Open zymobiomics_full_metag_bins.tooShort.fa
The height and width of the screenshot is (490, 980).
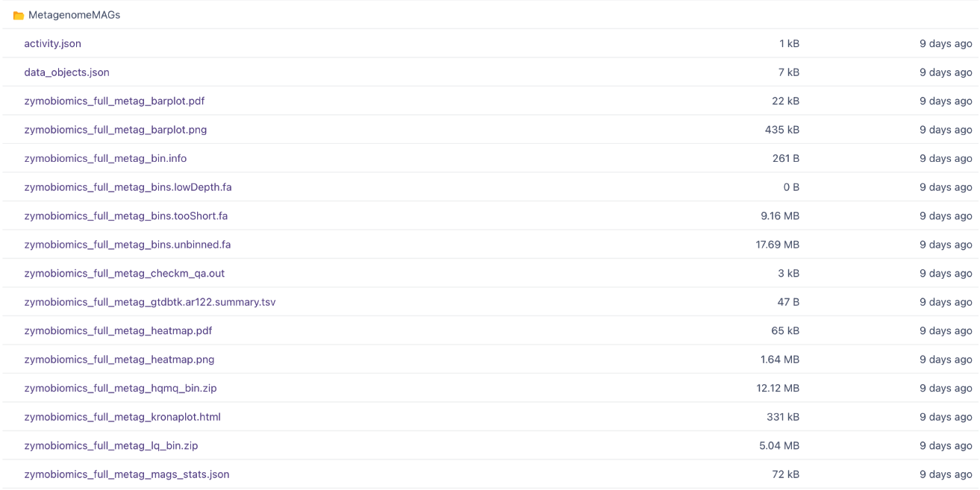click(126, 216)
